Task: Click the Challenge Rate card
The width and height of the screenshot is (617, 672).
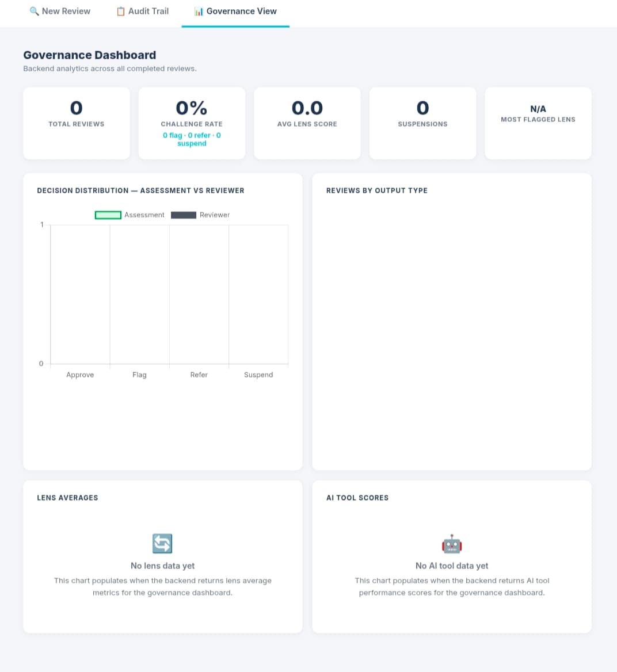Action: click(192, 124)
